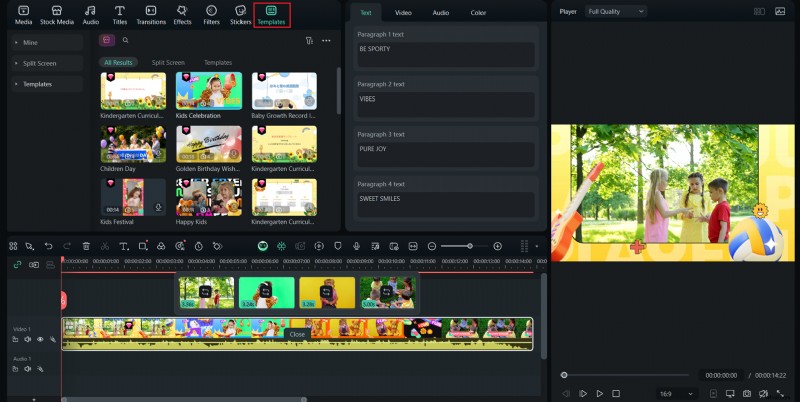Click the Close tooltip on timeline

pyautogui.click(x=297, y=334)
